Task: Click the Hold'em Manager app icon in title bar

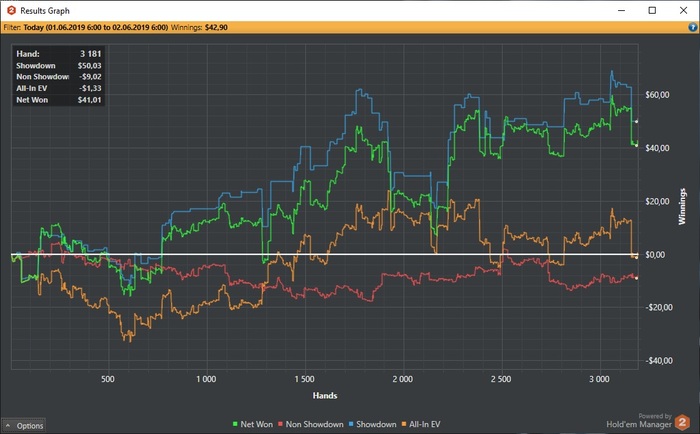Action: (11, 10)
